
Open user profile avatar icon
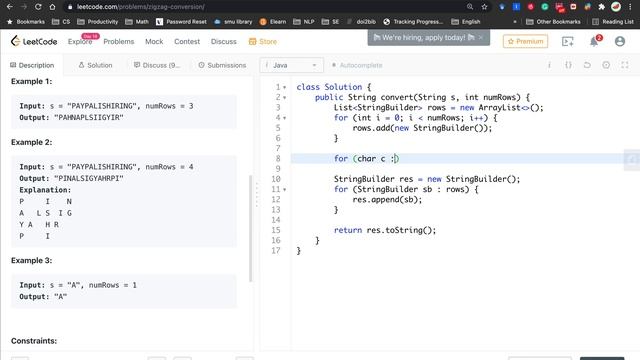click(620, 41)
